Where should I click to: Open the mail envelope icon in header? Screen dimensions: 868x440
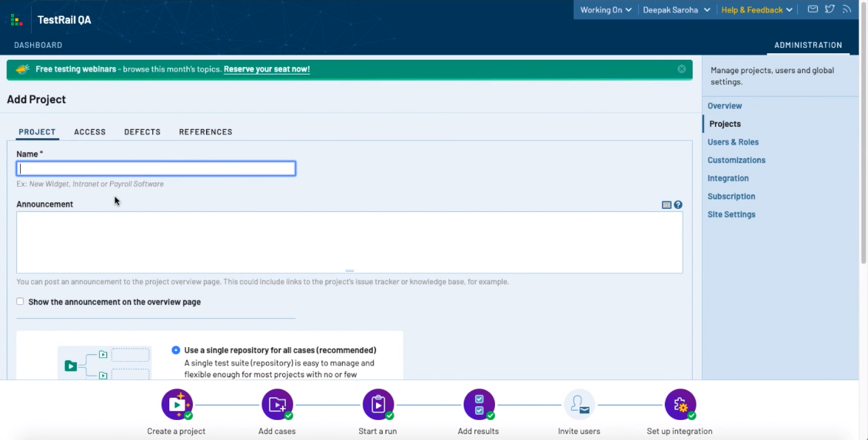(813, 10)
